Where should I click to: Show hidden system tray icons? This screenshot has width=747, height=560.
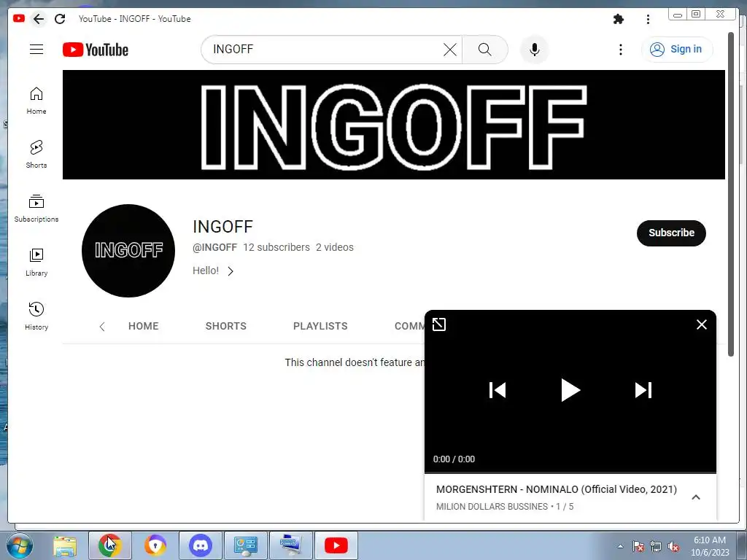620,546
